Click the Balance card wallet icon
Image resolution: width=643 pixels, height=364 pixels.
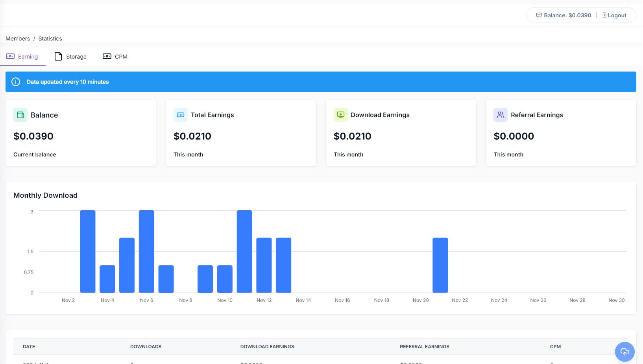(20, 115)
